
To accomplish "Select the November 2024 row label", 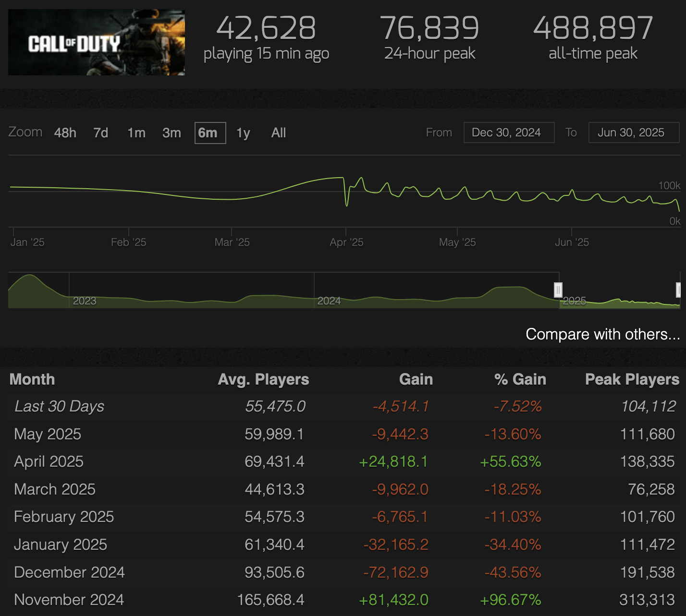I will pyautogui.click(x=69, y=600).
